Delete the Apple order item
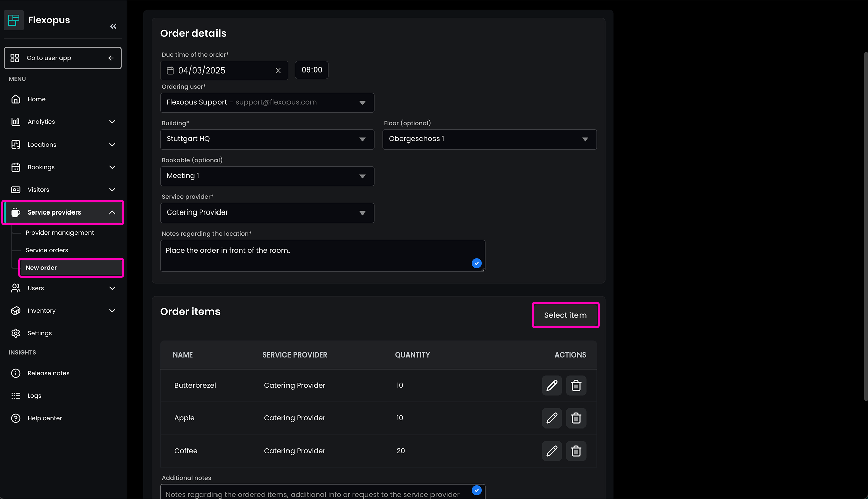Screen dimensions: 868x499 [576, 418]
